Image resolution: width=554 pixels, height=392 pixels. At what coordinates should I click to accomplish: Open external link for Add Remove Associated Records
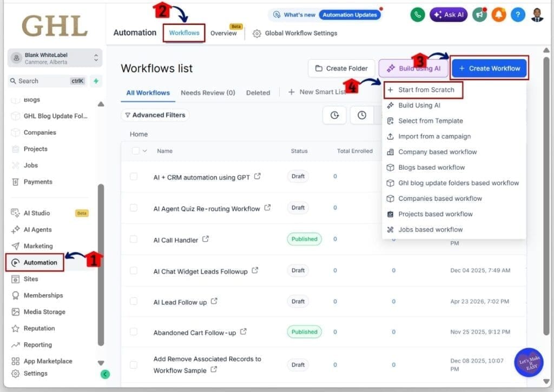[213, 369]
